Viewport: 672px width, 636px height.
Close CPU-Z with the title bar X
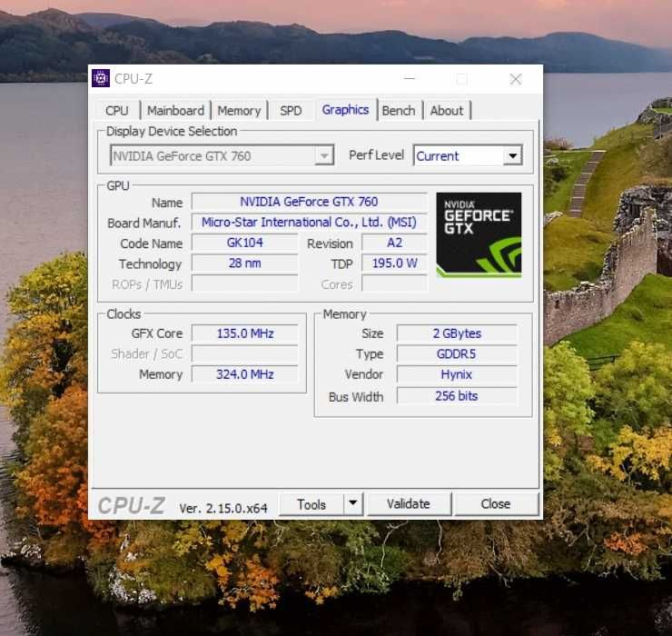[x=516, y=79]
